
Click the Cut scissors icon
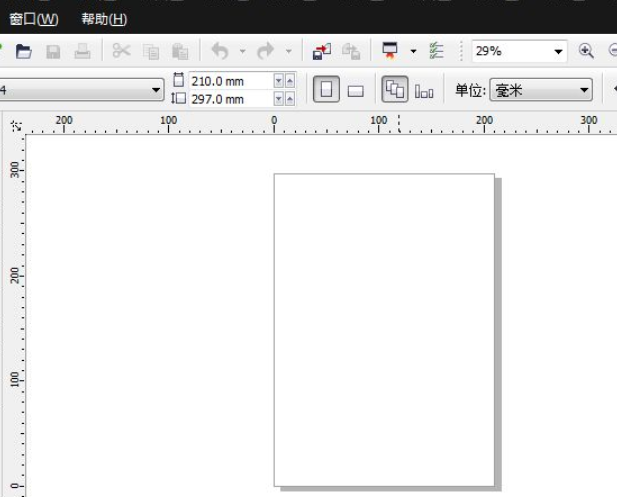[121, 51]
